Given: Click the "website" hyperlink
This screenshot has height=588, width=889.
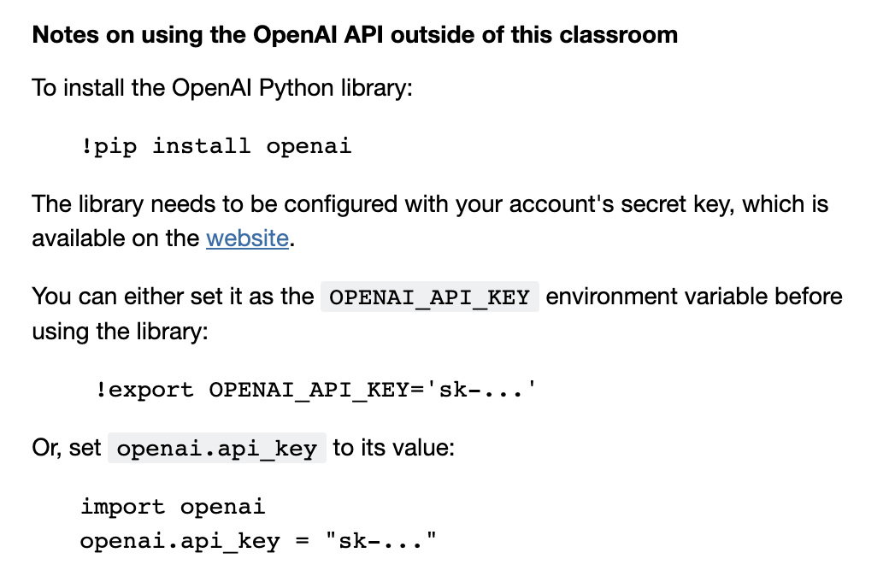Looking at the screenshot, I should click(x=247, y=238).
